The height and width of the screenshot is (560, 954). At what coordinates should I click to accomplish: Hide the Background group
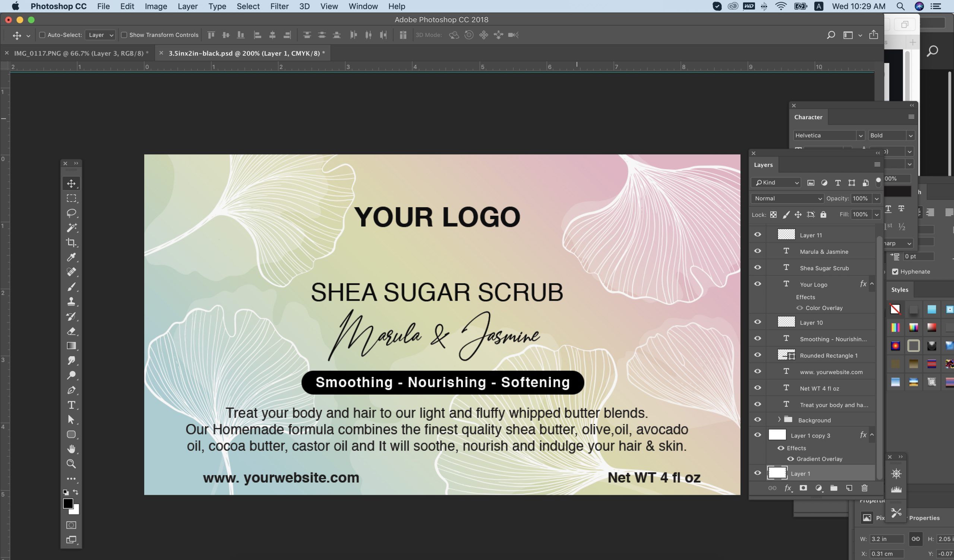[758, 420]
